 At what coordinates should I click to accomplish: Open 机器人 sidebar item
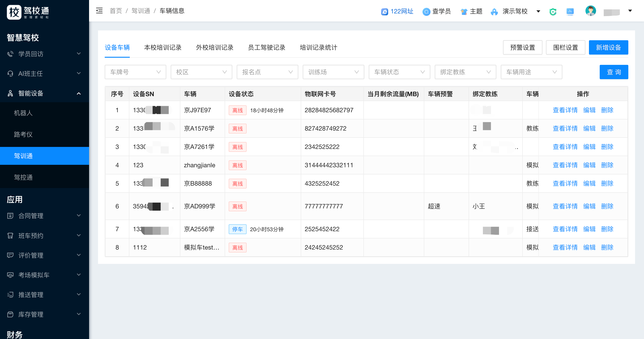tap(45, 113)
